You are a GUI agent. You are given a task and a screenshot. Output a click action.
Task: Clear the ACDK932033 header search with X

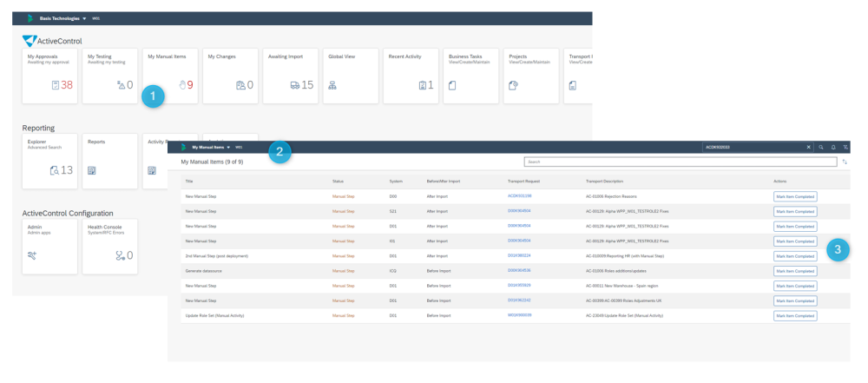pyautogui.click(x=808, y=148)
